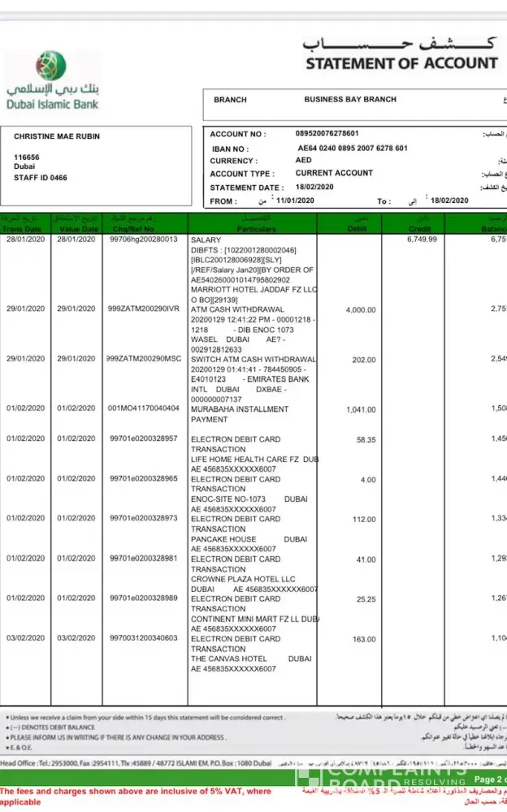Select the STATEMENT OF ACCOUNT heading
Image resolution: width=507 pixels, height=812 pixels.
(x=401, y=63)
